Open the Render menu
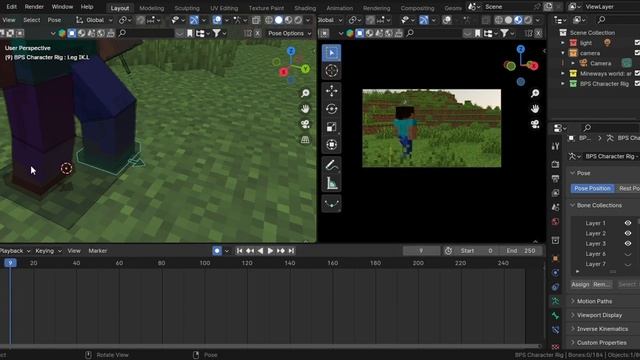Image resolution: width=640 pixels, height=360 pixels. tap(34, 7)
